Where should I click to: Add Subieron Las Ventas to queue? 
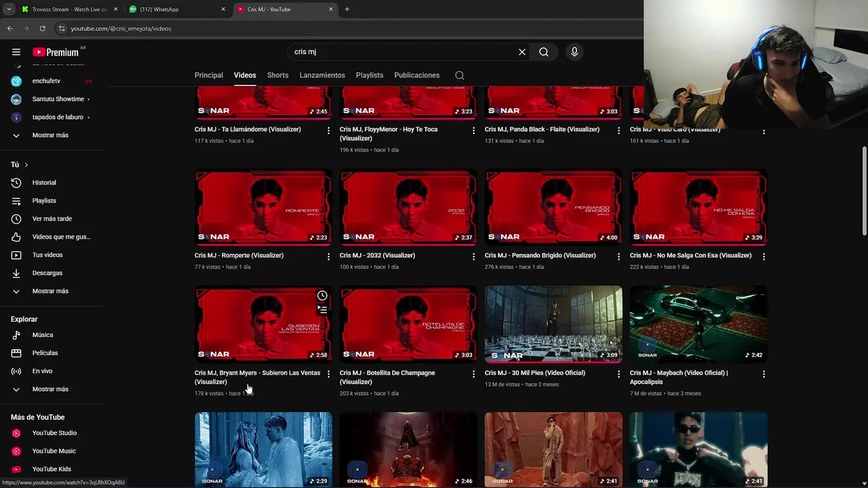322,310
